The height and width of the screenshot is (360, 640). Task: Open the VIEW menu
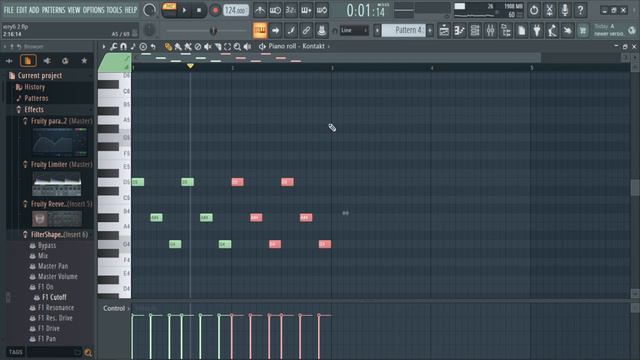[x=74, y=10]
